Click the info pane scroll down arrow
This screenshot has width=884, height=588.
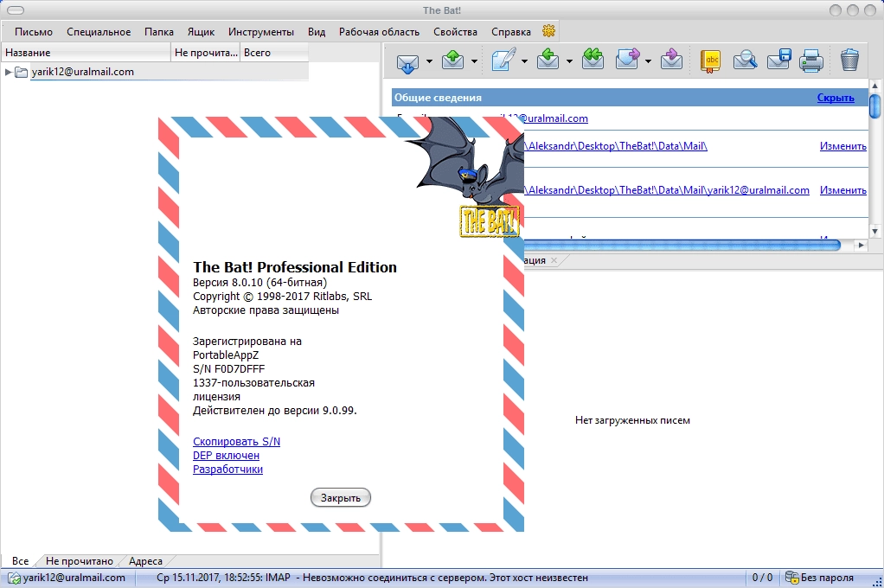tap(875, 231)
